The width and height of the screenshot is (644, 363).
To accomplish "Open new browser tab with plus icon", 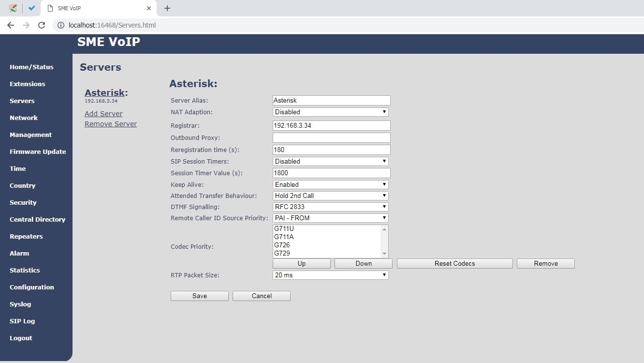I will click(x=167, y=8).
